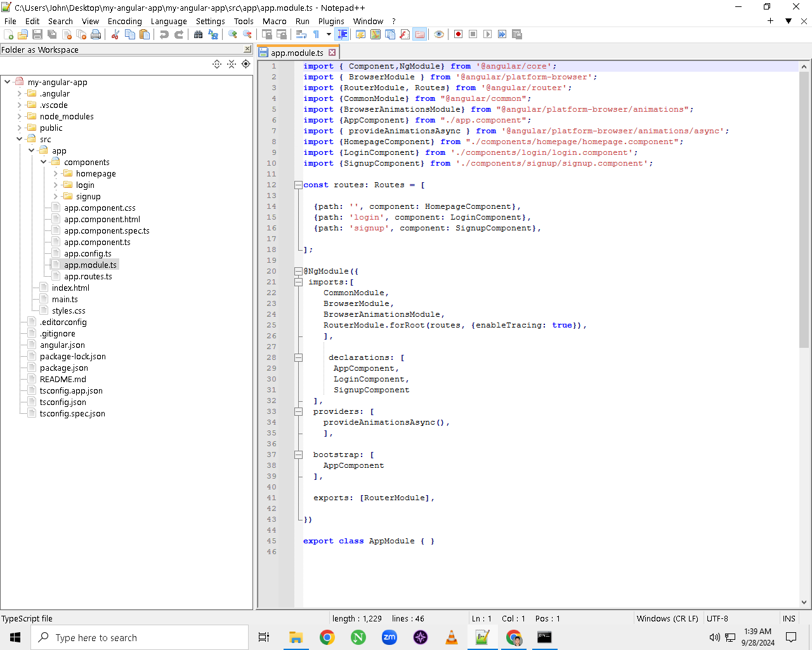Close the app.module.ts tab
Viewport: 812px width, 650px height.
[332, 53]
